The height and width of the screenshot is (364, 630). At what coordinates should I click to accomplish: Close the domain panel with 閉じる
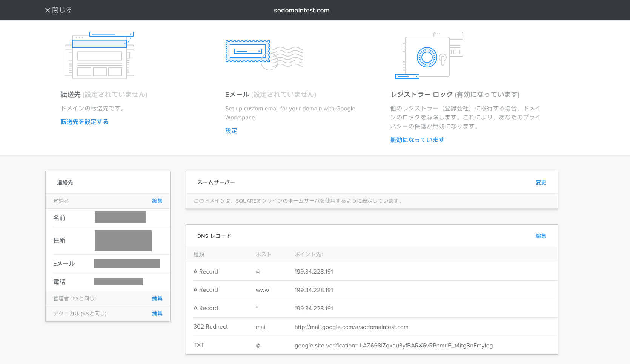[58, 10]
